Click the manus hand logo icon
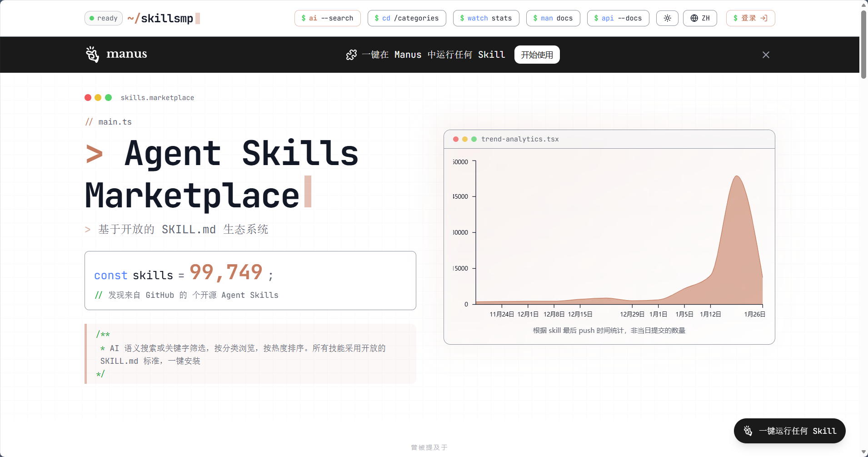The height and width of the screenshot is (457, 868). tap(92, 55)
